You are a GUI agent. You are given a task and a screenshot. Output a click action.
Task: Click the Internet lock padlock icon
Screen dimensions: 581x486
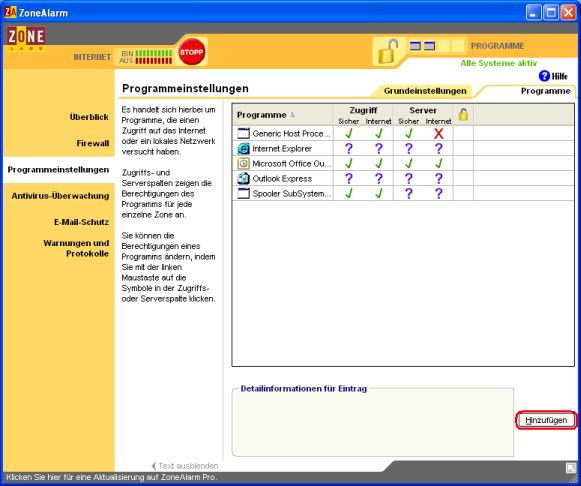pyautogui.click(x=387, y=51)
